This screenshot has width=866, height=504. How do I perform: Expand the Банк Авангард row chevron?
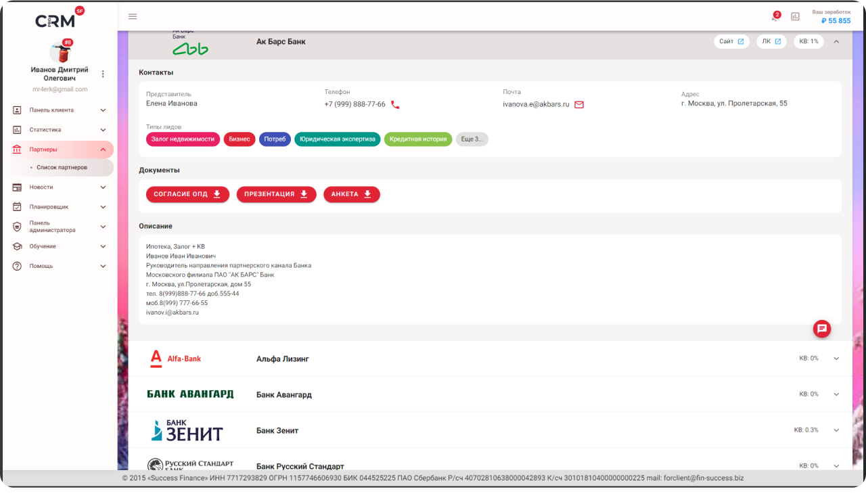[836, 394]
